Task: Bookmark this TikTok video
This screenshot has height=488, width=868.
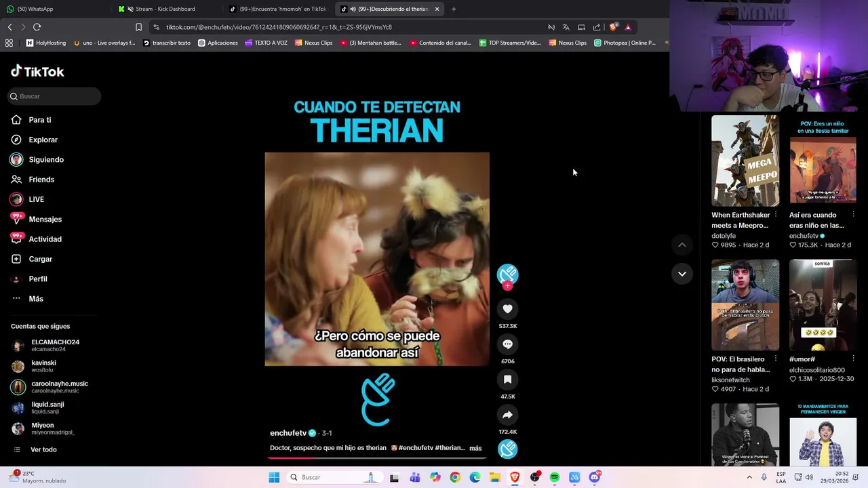Action: tap(507, 380)
